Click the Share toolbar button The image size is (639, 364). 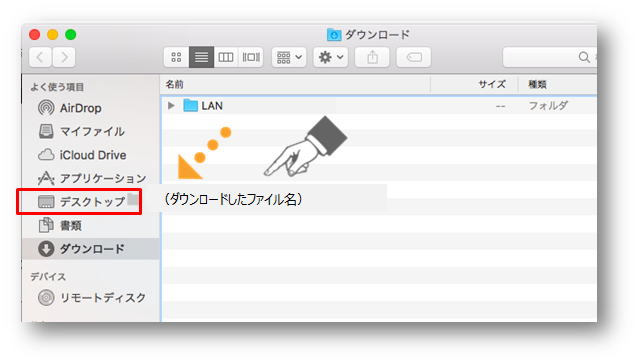click(x=372, y=57)
